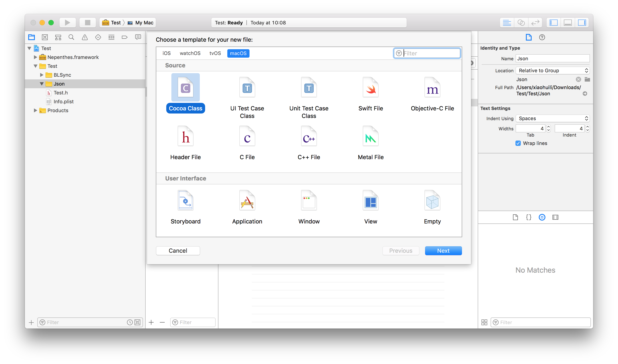The image size is (618, 364).
Task: Open the File Template library
Action: tap(515, 217)
